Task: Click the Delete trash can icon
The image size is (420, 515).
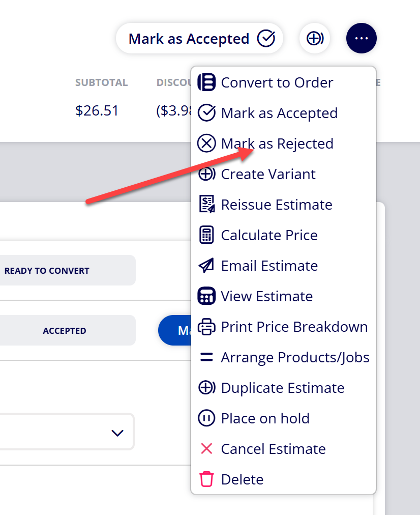Action: [x=206, y=479]
